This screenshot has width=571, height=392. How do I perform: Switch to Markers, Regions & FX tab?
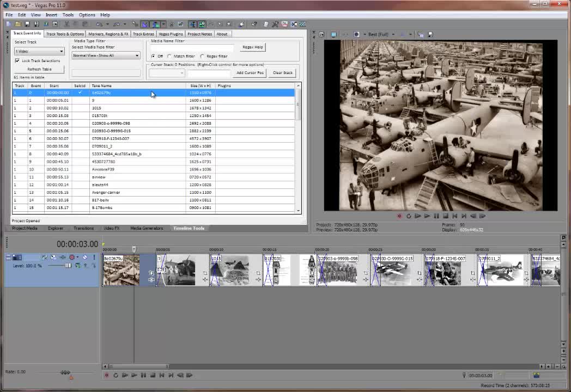coord(108,34)
